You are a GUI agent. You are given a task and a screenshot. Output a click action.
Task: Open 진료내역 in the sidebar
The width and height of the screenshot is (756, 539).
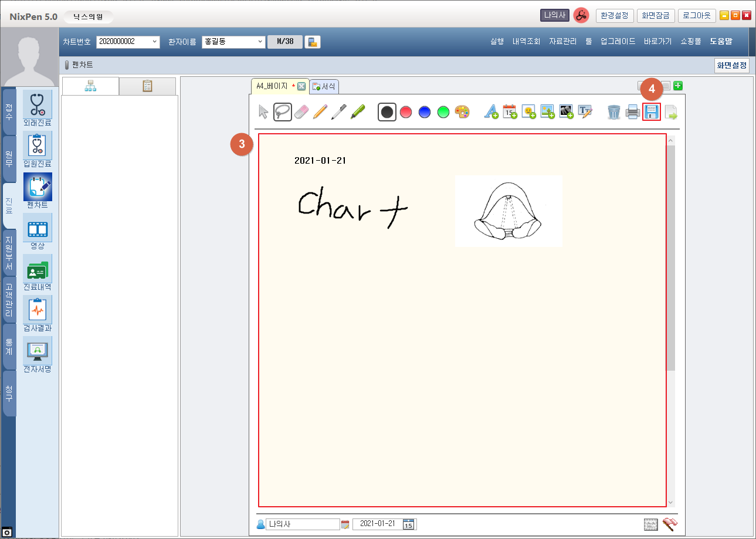[x=38, y=273]
